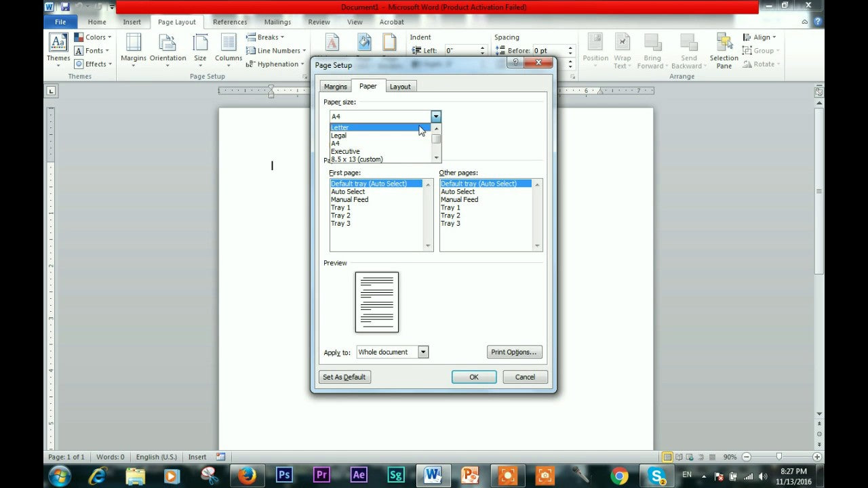The height and width of the screenshot is (488, 868).
Task: Click the Page Setup help icon
Action: pos(515,63)
